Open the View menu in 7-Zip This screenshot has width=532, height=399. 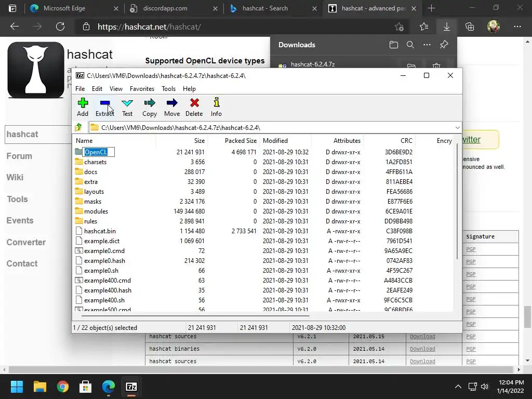(116, 88)
